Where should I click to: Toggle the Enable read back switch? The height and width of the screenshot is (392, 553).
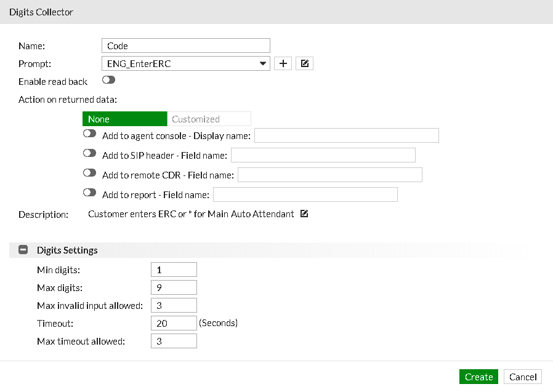[x=108, y=80]
